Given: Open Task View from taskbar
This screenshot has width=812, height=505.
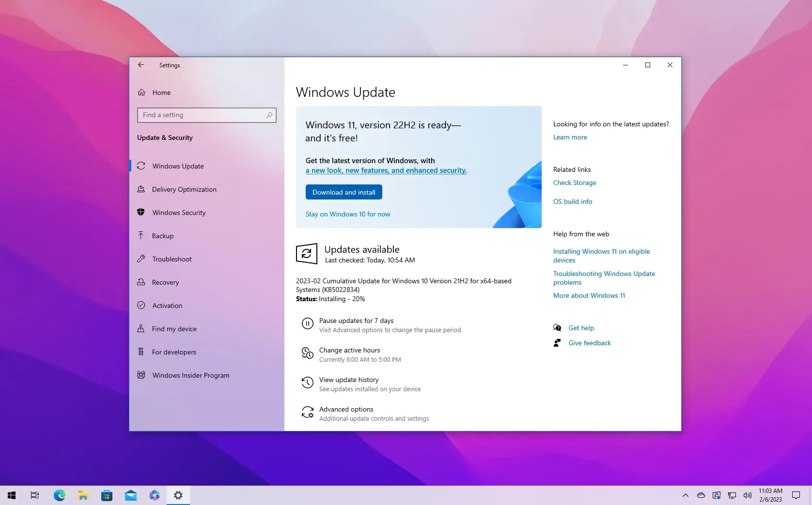Looking at the screenshot, I should click(35, 495).
